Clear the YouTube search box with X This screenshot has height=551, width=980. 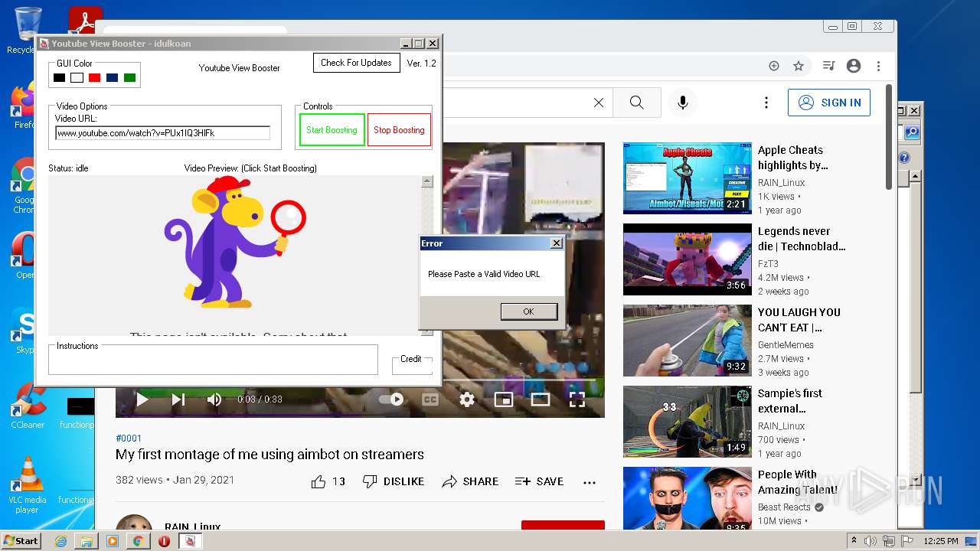tap(599, 103)
